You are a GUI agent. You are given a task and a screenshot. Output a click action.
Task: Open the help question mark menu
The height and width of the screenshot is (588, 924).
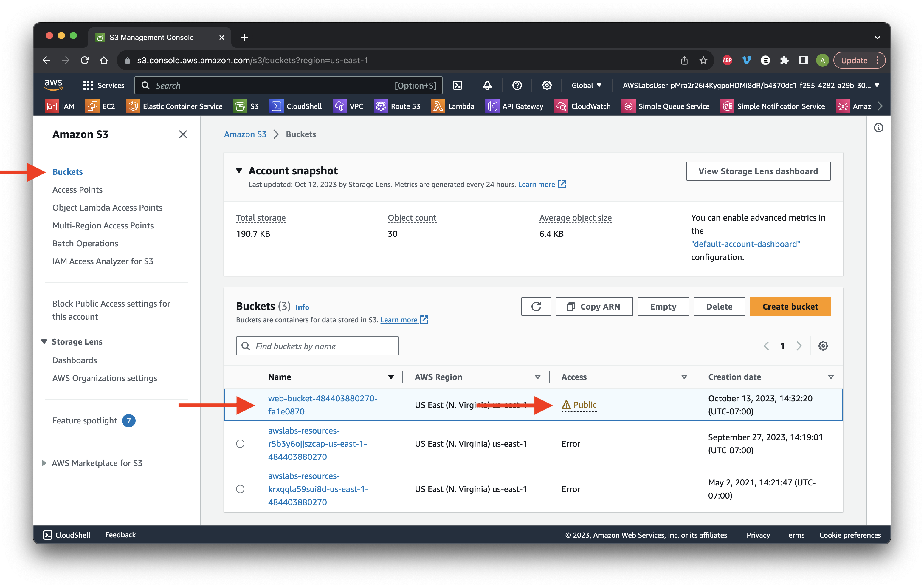point(517,85)
